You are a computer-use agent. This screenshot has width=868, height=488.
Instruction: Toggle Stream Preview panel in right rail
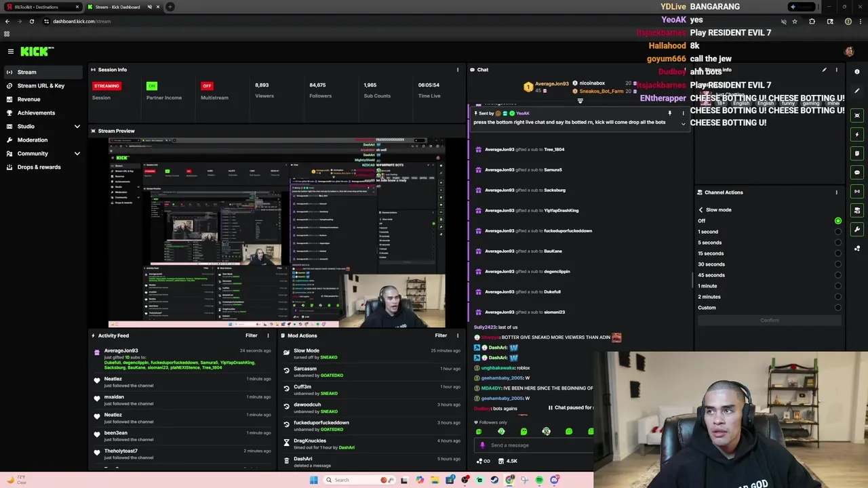pyautogui.click(x=857, y=115)
